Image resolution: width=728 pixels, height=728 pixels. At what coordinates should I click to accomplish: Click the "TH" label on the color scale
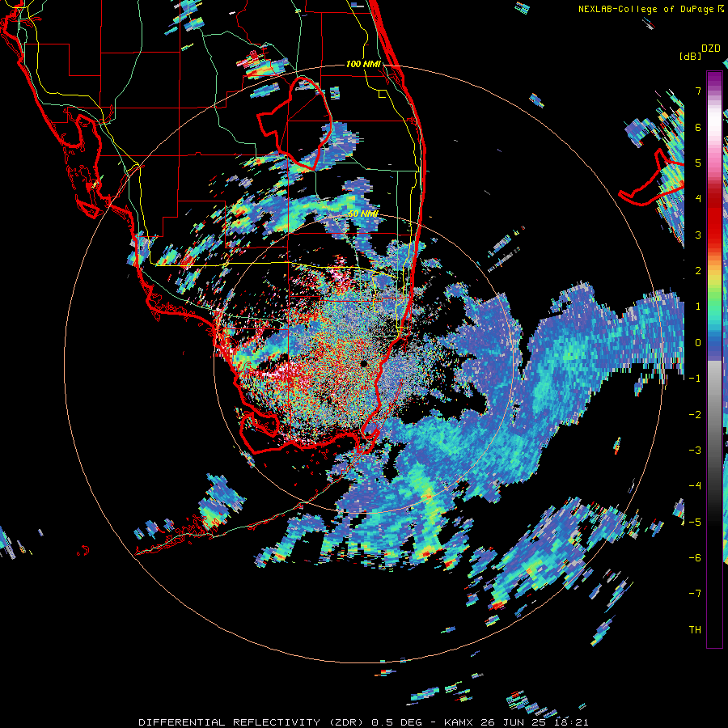695,630
